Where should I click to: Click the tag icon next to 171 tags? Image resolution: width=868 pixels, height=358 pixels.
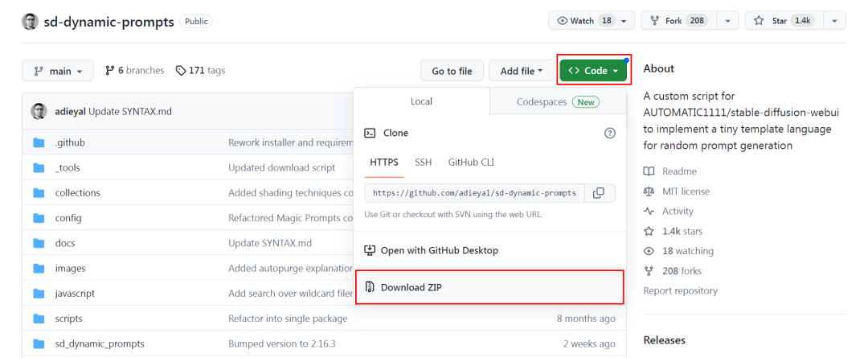click(x=181, y=70)
